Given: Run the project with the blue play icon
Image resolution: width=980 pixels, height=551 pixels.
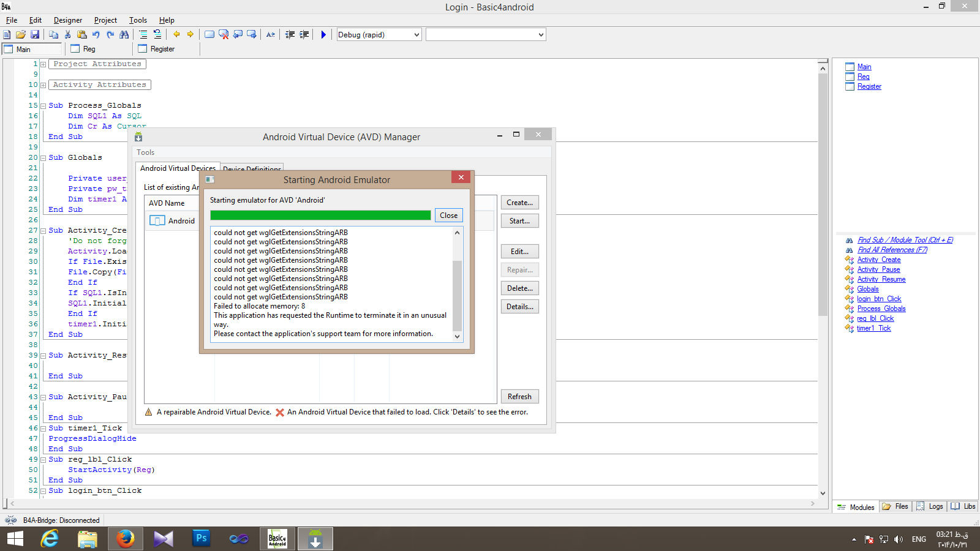Looking at the screenshot, I should 323,35.
